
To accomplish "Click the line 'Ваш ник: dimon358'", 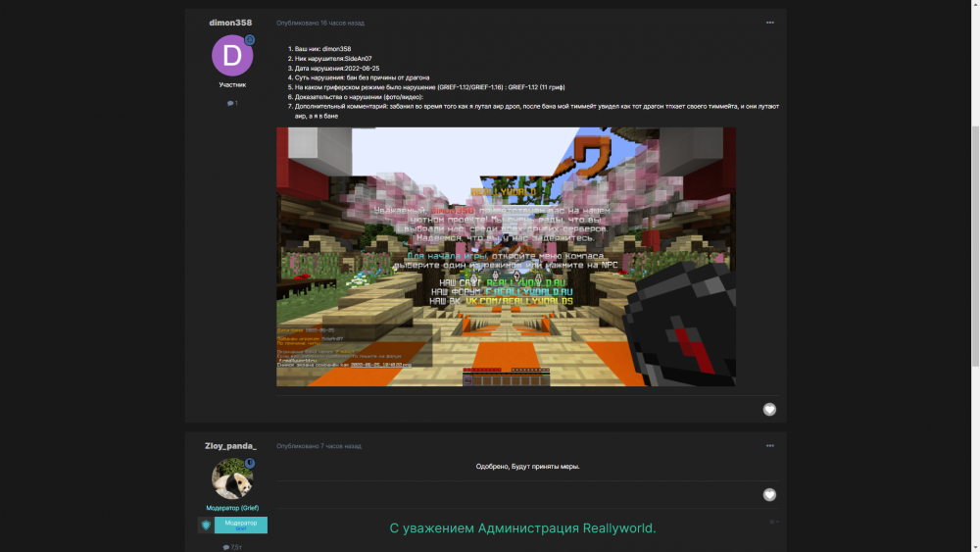I will 322,49.
